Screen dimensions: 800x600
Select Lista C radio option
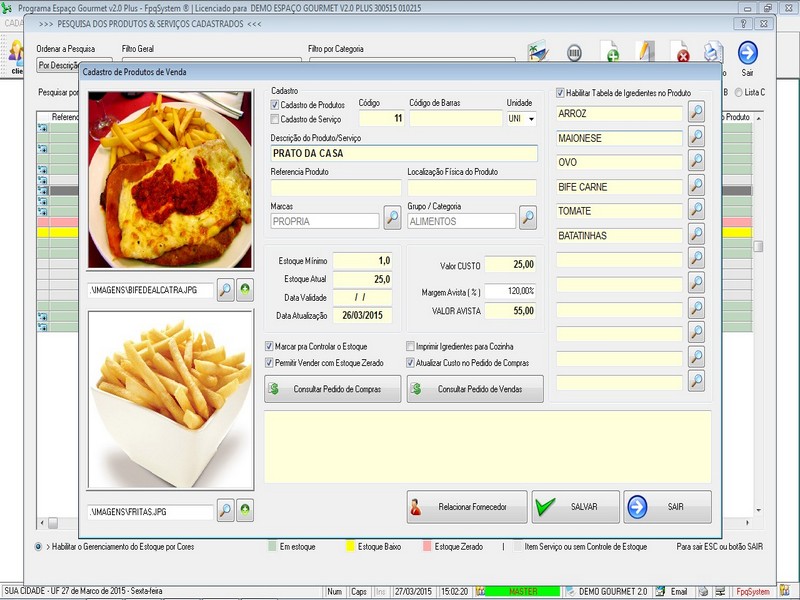pos(738,92)
